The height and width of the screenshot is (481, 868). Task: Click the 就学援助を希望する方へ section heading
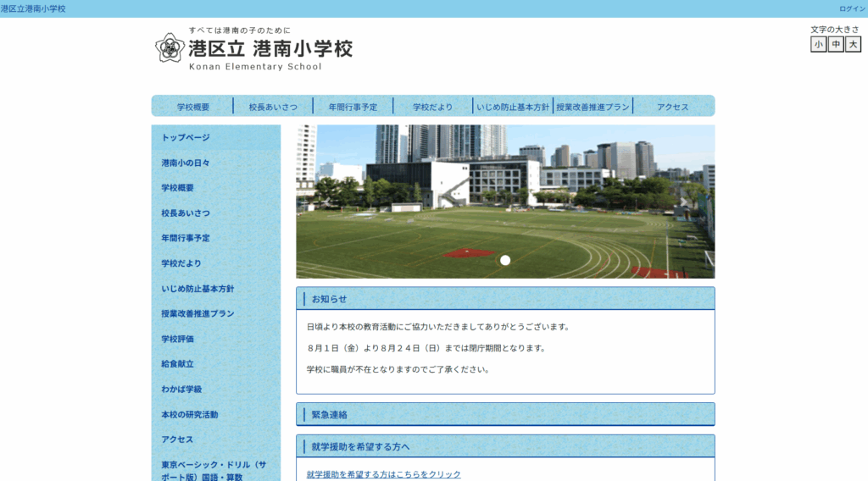click(360, 447)
